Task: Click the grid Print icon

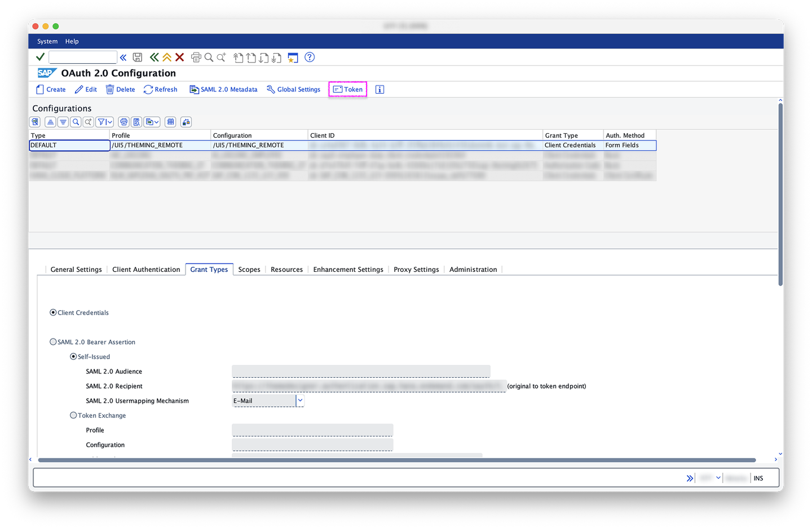Action: (x=123, y=122)
